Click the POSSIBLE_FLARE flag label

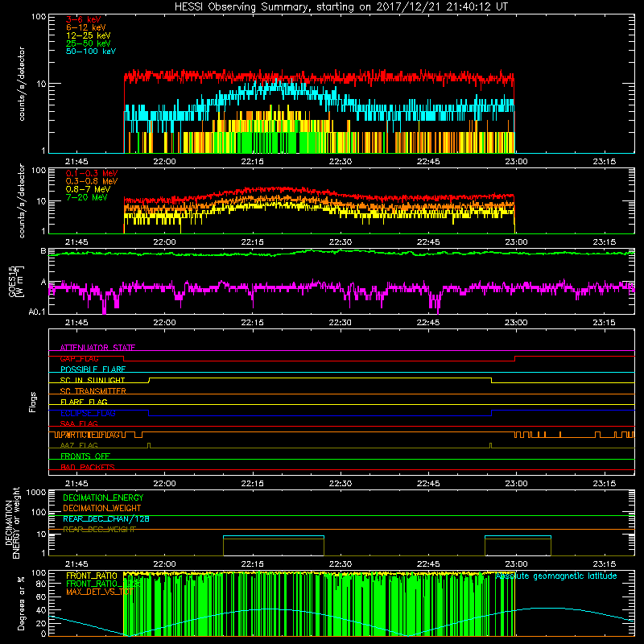93,369
